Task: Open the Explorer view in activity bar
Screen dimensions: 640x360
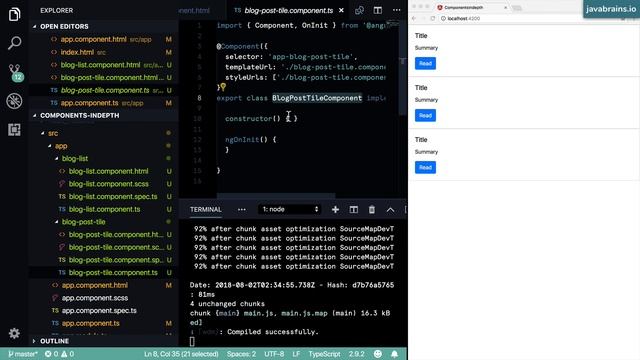Action: tap(14, 15)
